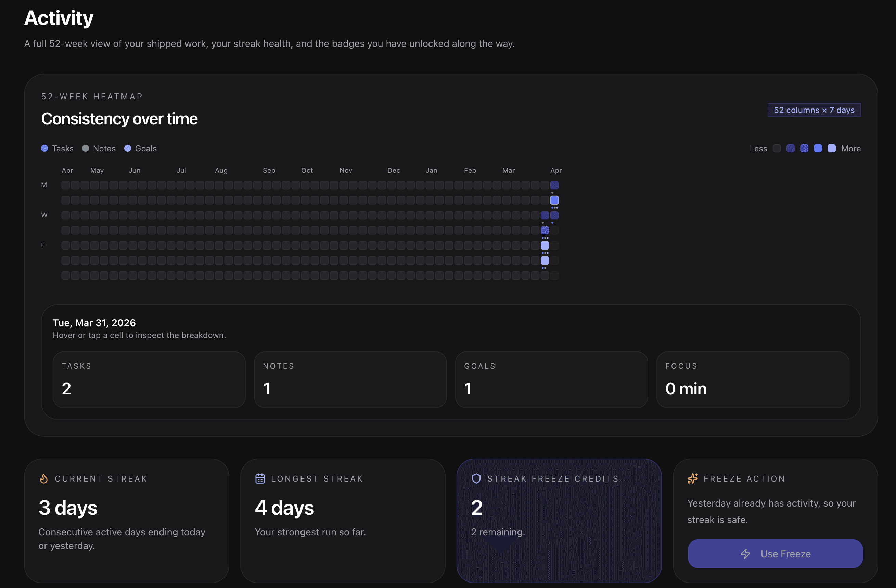This screenshot has width=896, height=588.
Task: Click the 2 remaining text
Action: 498,532
